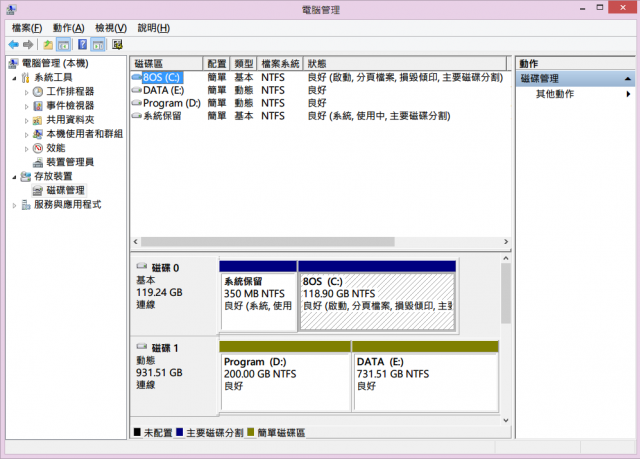Screen dimensions: 640x459
Task: Open Help with the question mark icon
Action: (82, 44)
